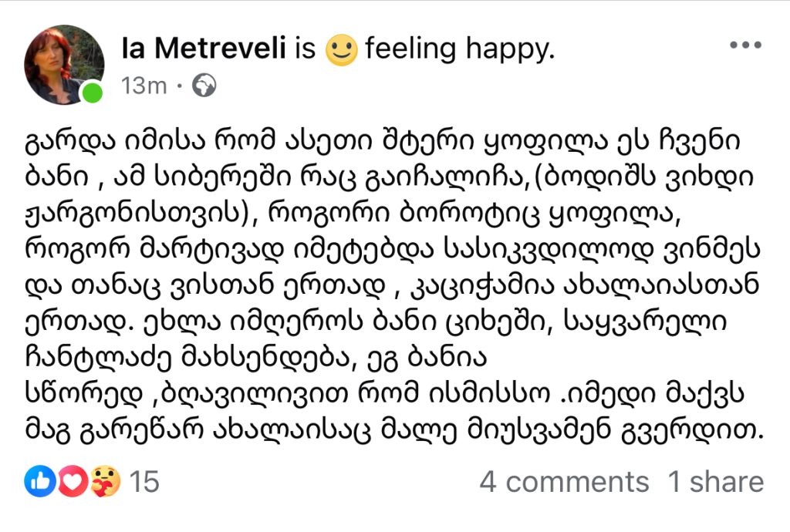
Task: Click the green online status dot
Action: tap(93, 93)
